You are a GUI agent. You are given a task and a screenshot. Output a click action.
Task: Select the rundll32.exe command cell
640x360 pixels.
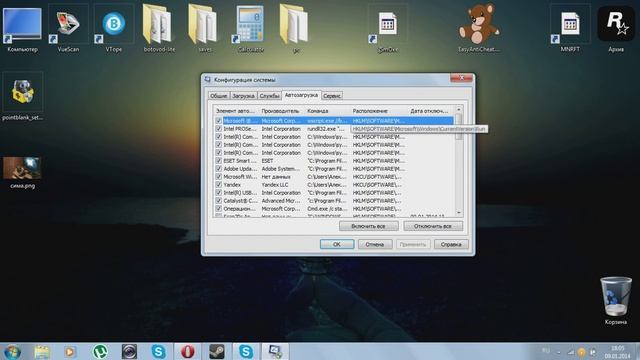[x=325, y=129]
